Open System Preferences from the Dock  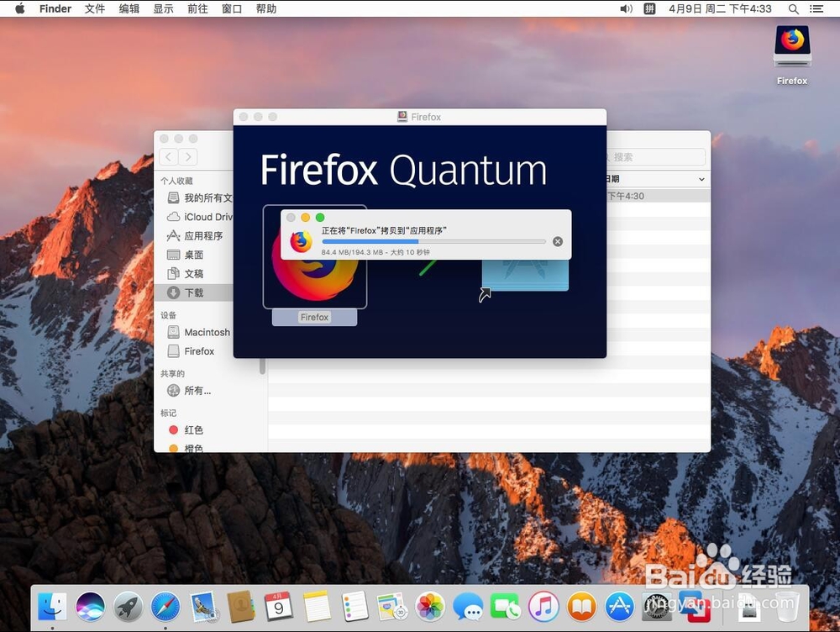pos(657,607)
